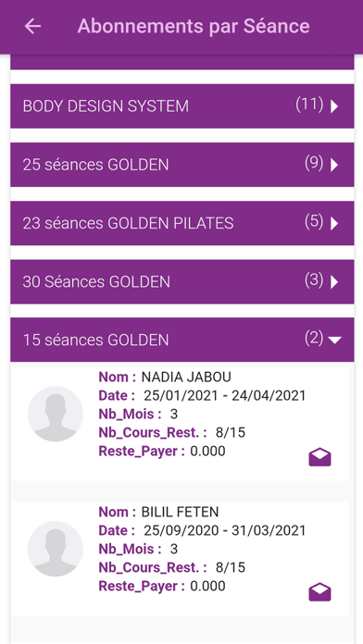Expand BODY DESIGN SYSTEM arrow

tap(334, 106)
